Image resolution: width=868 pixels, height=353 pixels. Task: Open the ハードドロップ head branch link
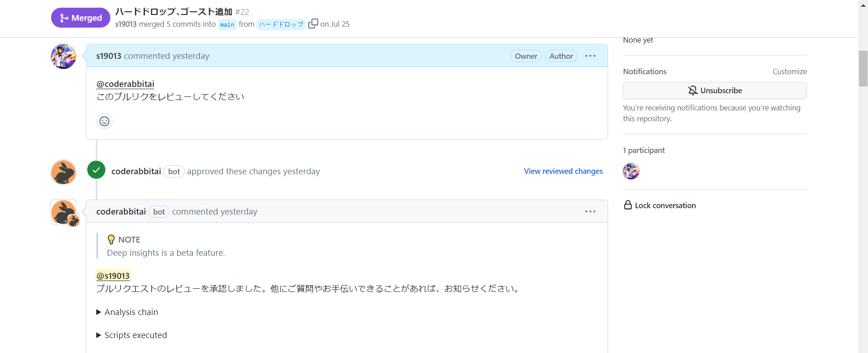pos(281,24)
